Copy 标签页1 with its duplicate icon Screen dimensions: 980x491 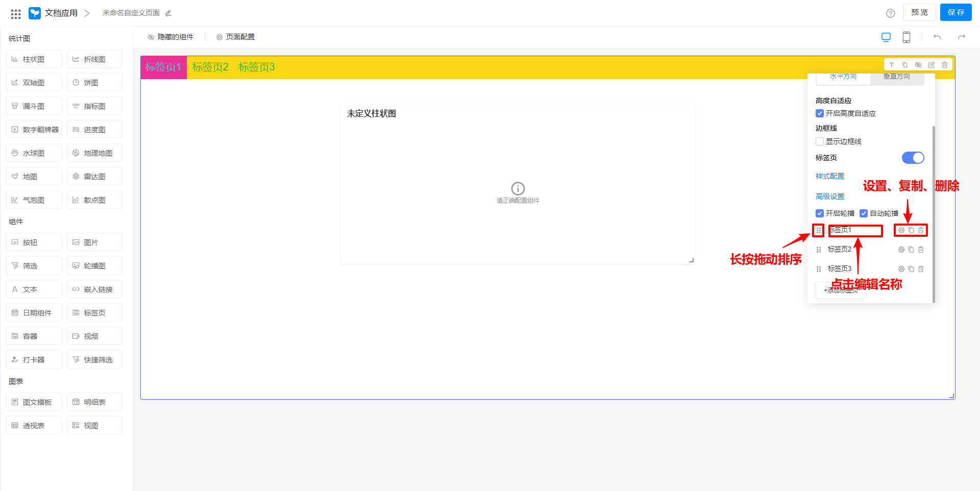911,230
